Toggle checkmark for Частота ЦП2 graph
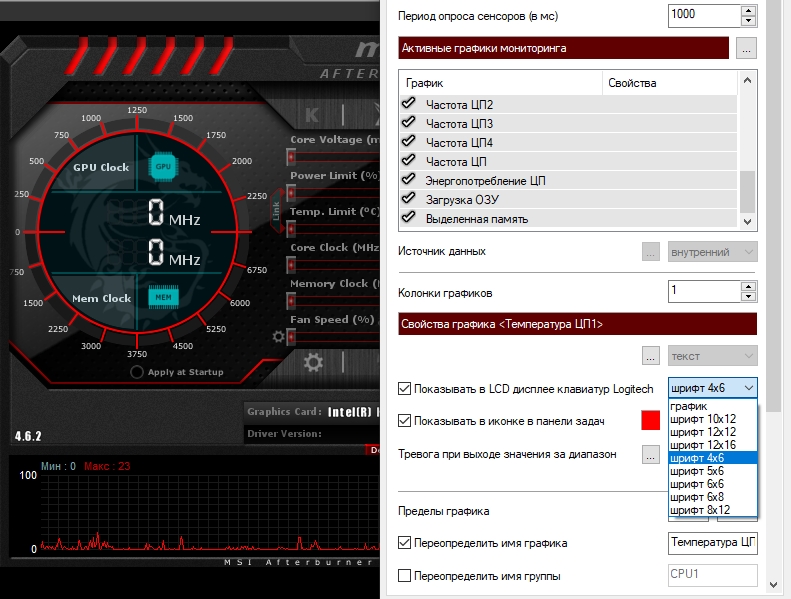This screenshot has width=791, height=599. point(409,103)
